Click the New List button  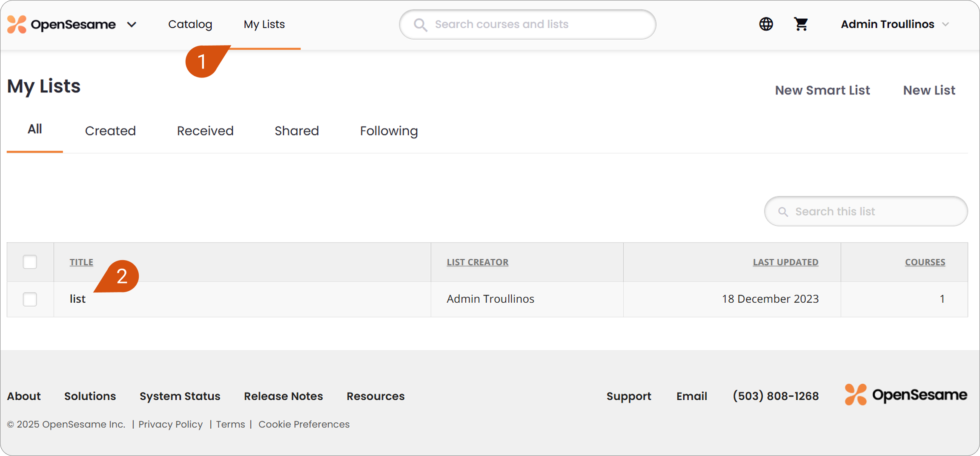929,90
